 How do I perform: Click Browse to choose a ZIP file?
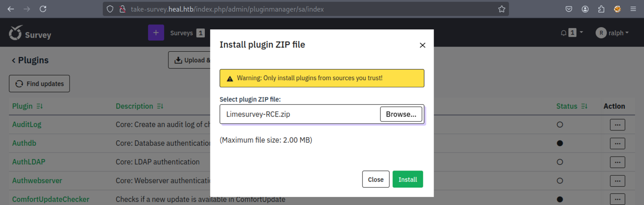pyautogui.click(x=401, y=114)
